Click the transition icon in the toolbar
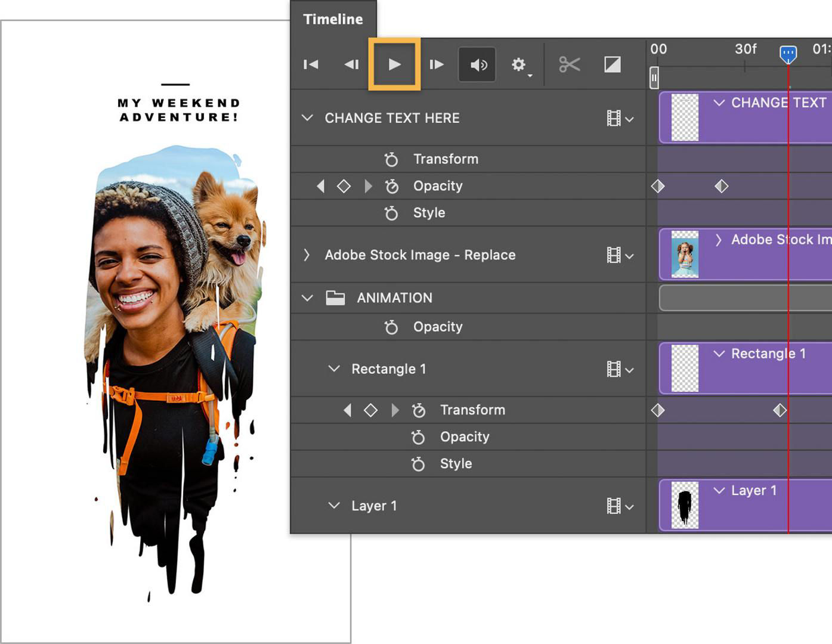Image resolution: width=832 pixels, height=644 pixels. (612, 64)
